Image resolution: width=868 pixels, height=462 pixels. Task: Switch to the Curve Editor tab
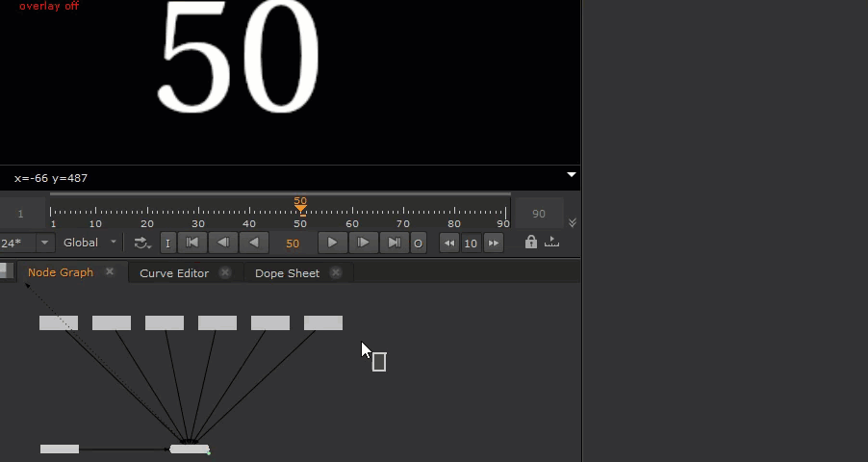click(x=174, y=272)
